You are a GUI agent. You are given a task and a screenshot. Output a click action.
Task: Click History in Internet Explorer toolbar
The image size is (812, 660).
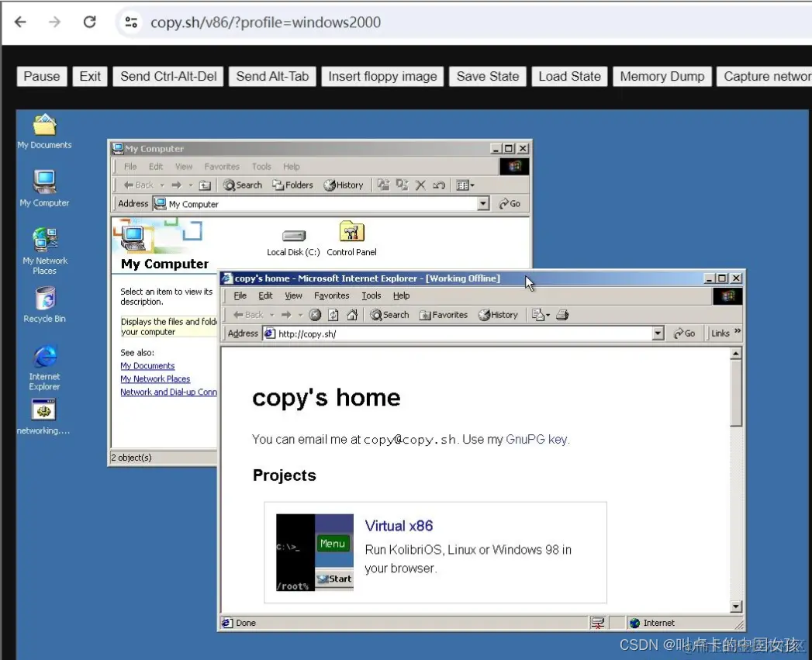(x=498, y=315)
